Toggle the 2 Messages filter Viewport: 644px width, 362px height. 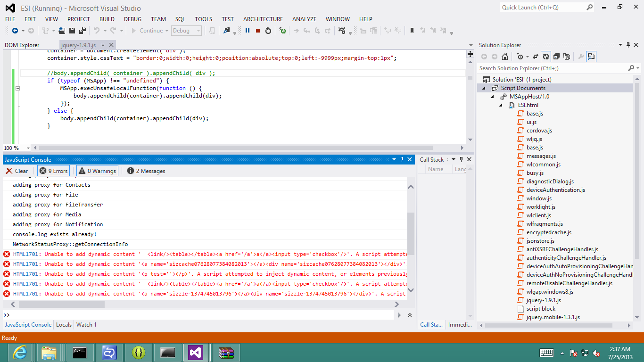coord(146,171)
